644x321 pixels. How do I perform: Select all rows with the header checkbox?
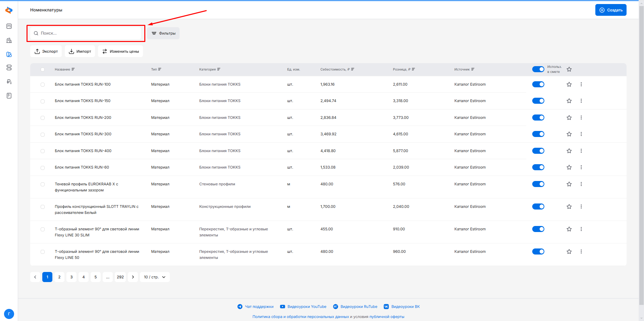(x=43, y=70)
